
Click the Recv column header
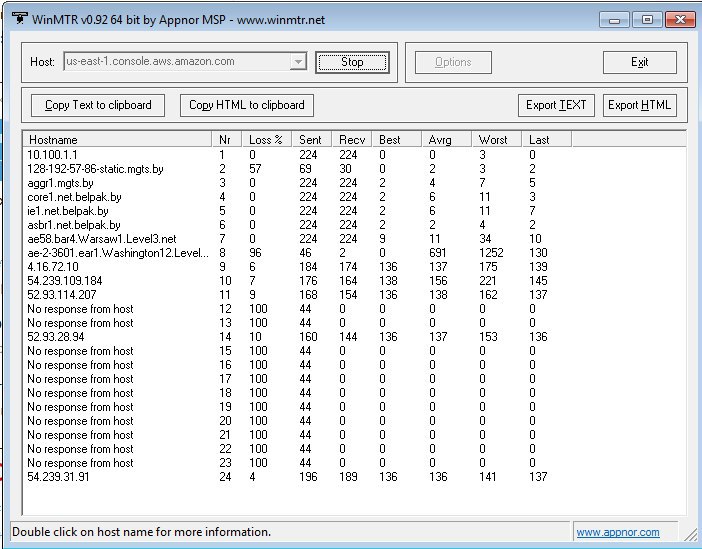click(352, 140)
